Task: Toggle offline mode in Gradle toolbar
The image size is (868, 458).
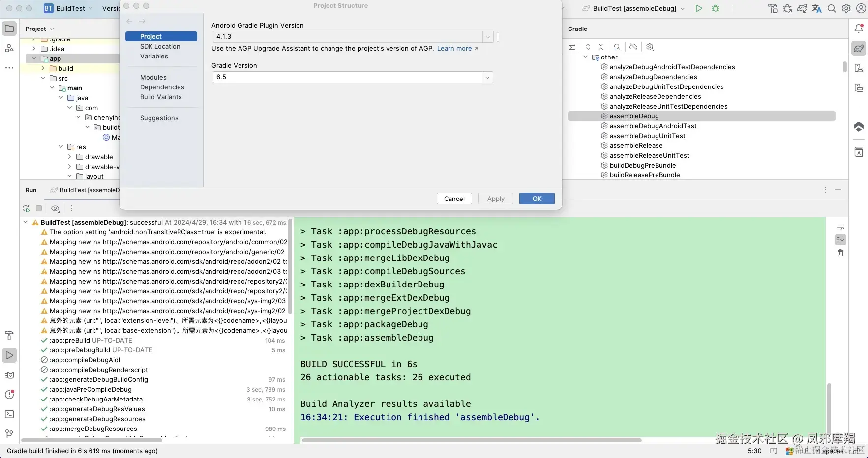Action: click(633, 47)
